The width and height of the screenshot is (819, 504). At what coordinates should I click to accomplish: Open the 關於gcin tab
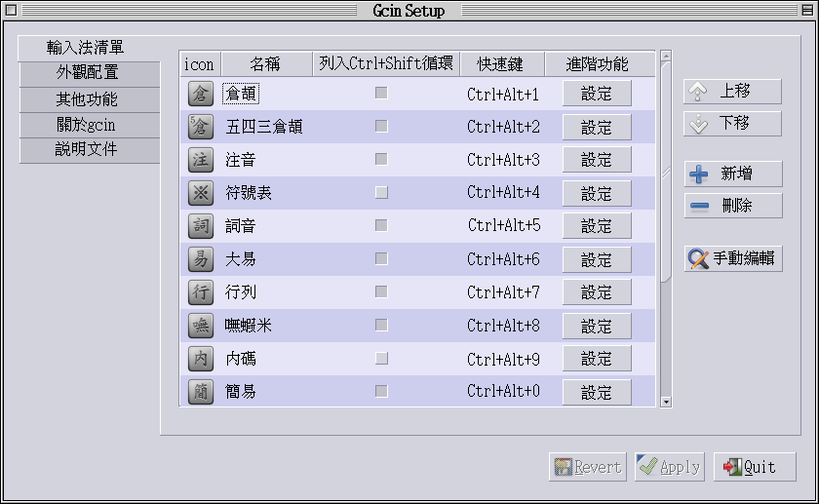88,125
